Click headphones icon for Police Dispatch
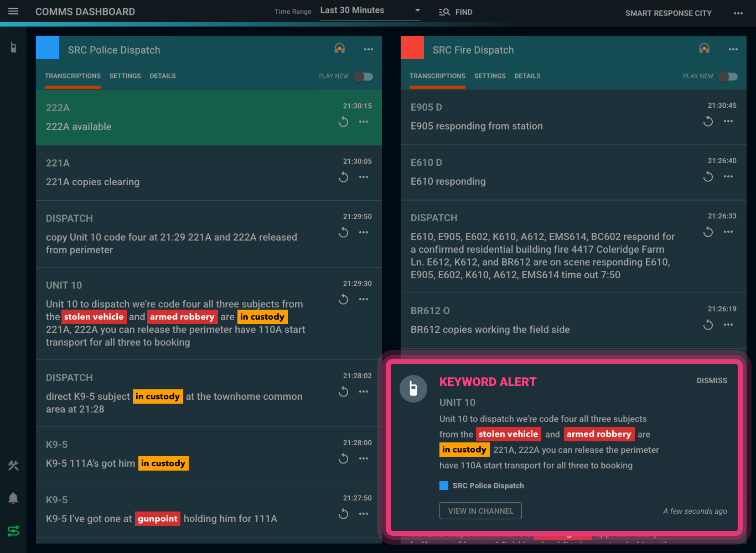Viewport: 756px width, 553px height. coord(340,49)
